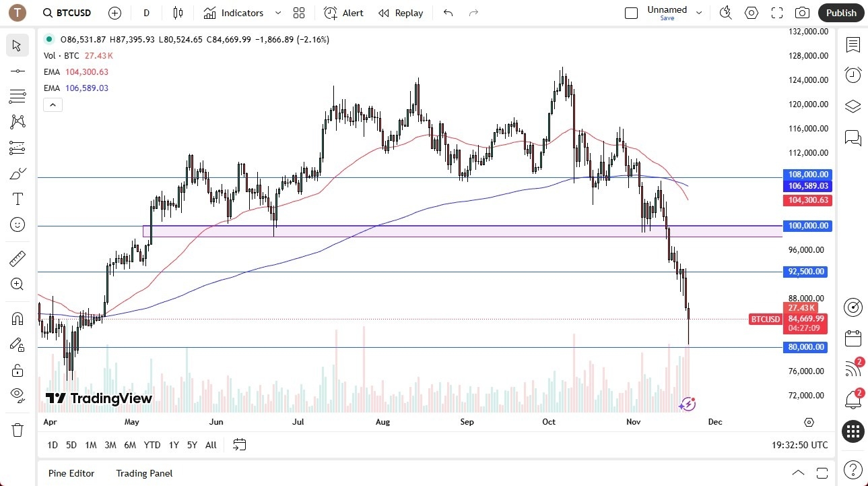Lock all drawings with the padlock icon
This screenshot has width=868, height=486.
pos(18,370)
